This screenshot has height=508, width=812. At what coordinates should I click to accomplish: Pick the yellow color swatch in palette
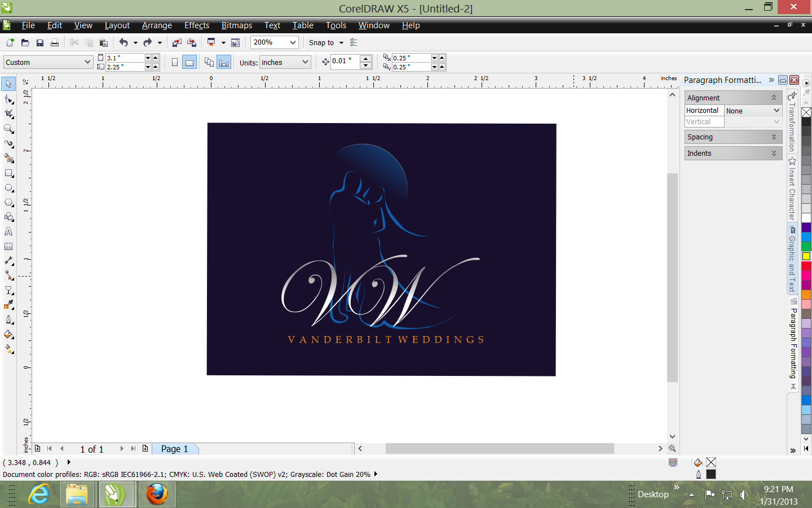[x=806, y=256]
